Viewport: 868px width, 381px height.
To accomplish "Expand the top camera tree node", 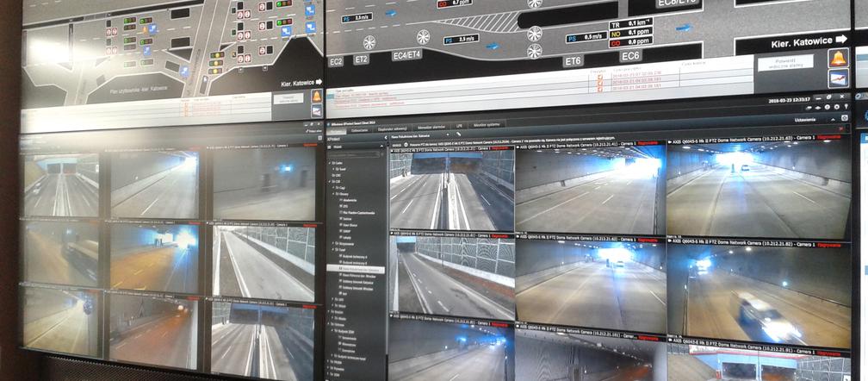I will click(x=332, y=162).
